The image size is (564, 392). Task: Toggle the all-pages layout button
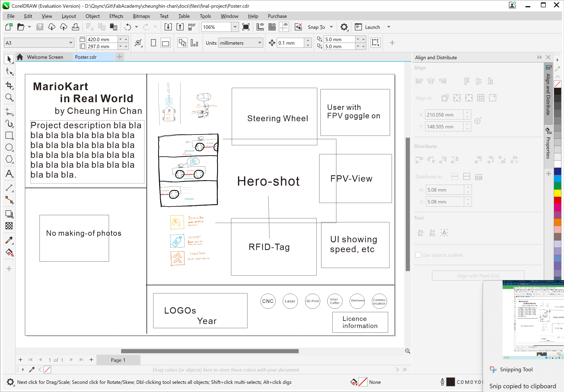click(x=182, y=43)
